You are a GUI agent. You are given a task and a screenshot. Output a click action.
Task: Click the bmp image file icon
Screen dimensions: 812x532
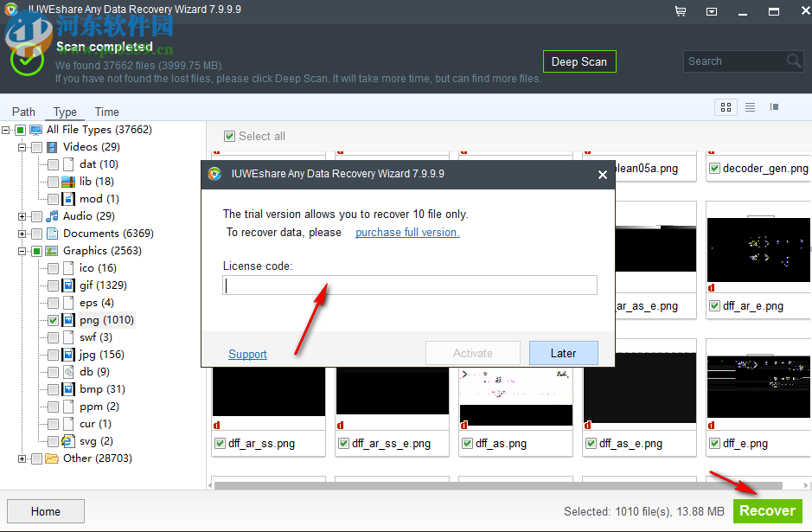coord(68,389)
